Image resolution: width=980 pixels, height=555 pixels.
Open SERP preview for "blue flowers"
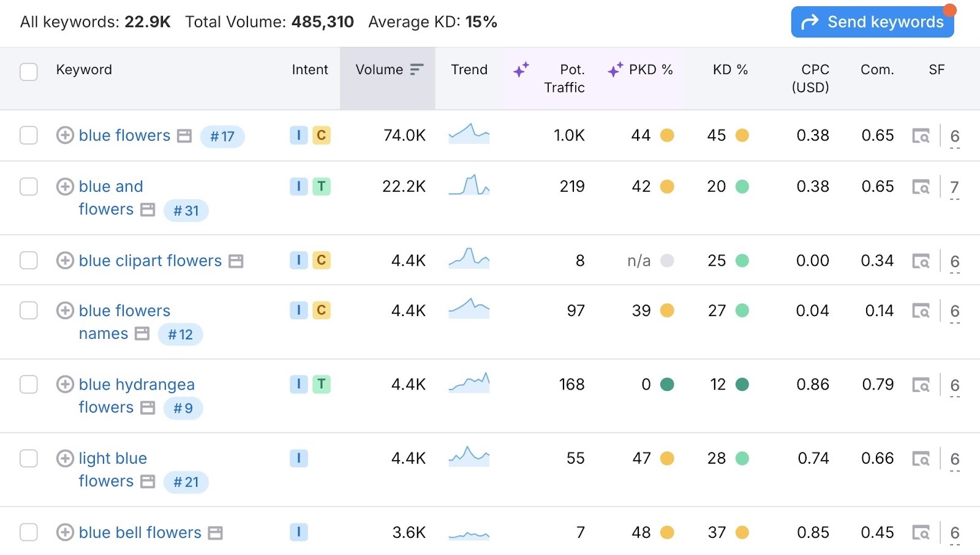coord(922,135)
